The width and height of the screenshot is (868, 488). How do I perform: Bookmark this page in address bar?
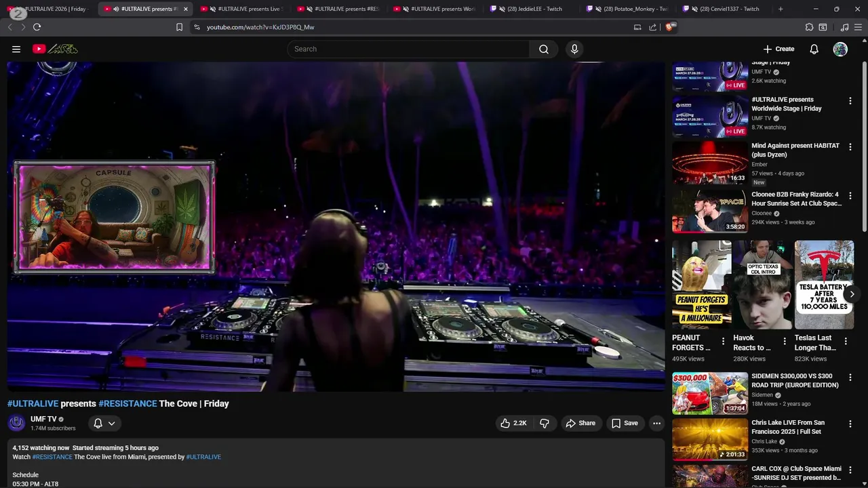pyautogui.click(x=179, y=27)
